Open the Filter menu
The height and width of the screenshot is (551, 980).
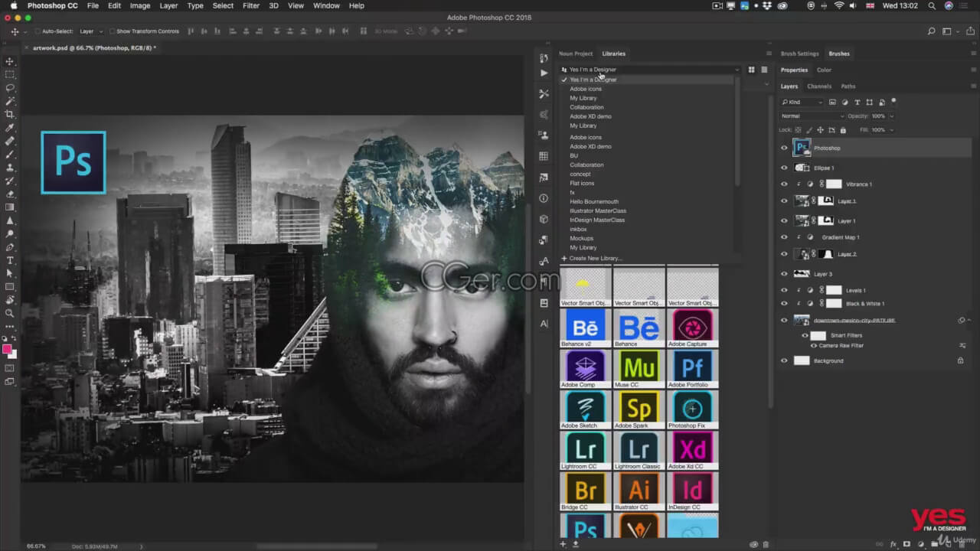[x=251, y=5]
